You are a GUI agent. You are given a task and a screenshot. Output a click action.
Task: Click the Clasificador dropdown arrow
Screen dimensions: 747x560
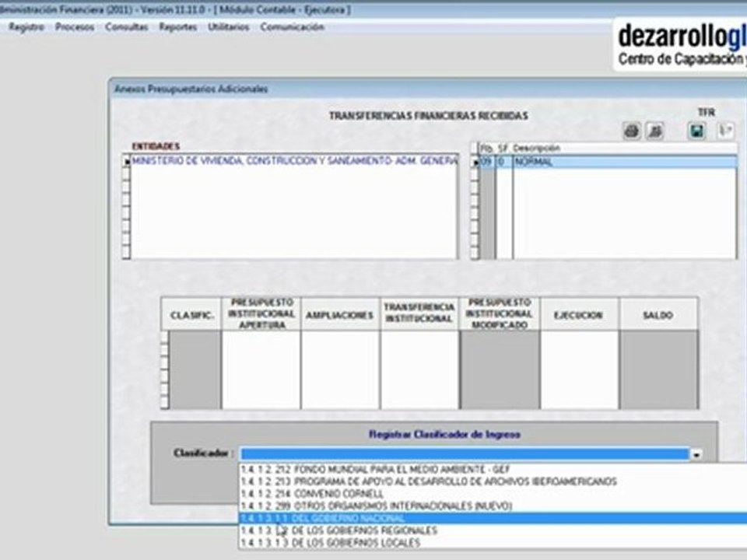click(696, 454)
